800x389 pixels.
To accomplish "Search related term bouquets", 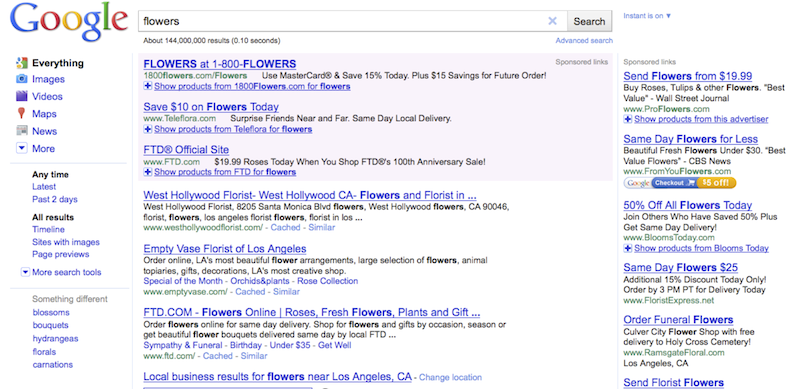I will [51, 325].
